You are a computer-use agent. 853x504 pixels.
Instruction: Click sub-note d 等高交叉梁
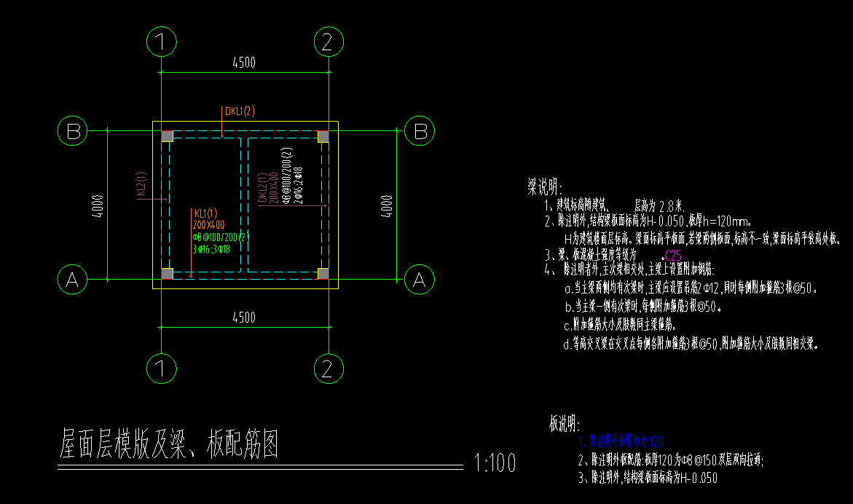click(x=691, y=344)
